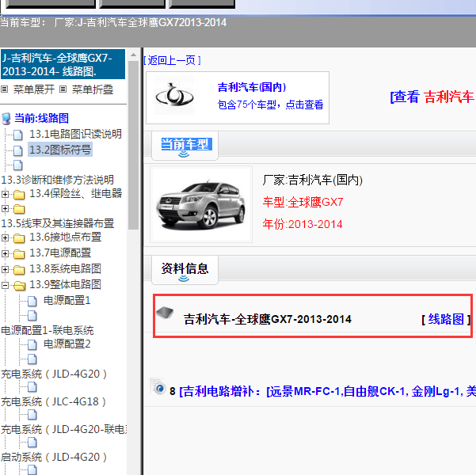Click the page icon of 13.2图标符号
This screenshot has width=476, height=475.
pyautogui.click(x=18, y=150)
